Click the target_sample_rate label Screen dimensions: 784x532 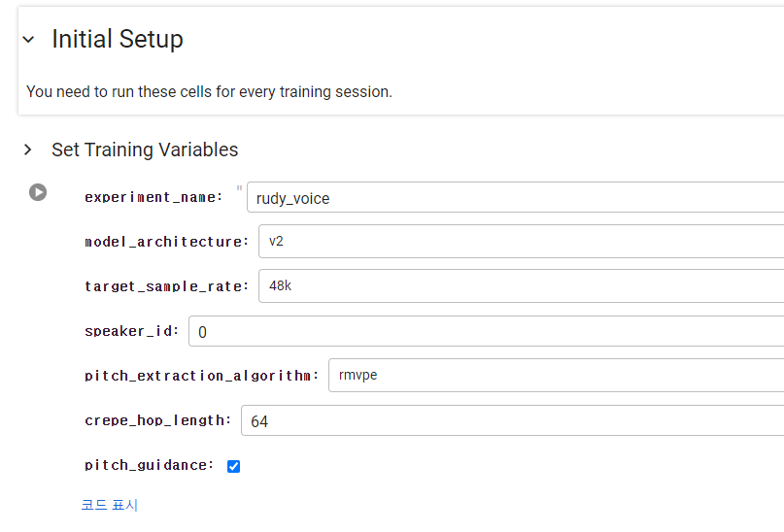(166, 286)
